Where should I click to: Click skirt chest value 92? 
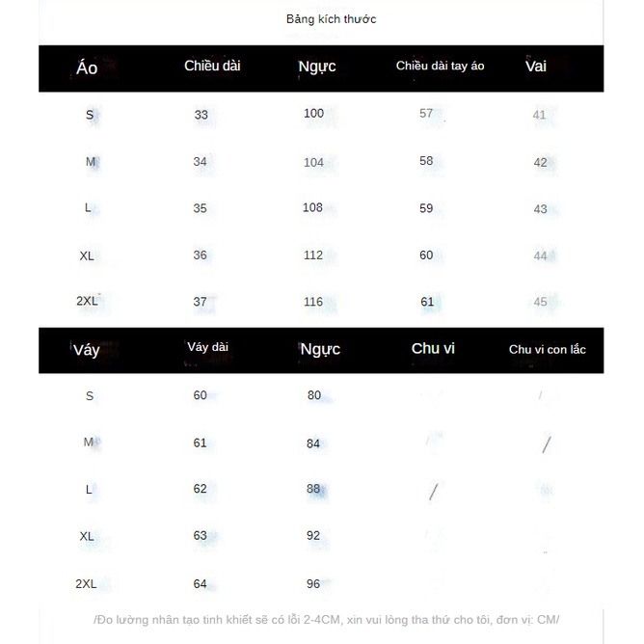tap(313, 536)
